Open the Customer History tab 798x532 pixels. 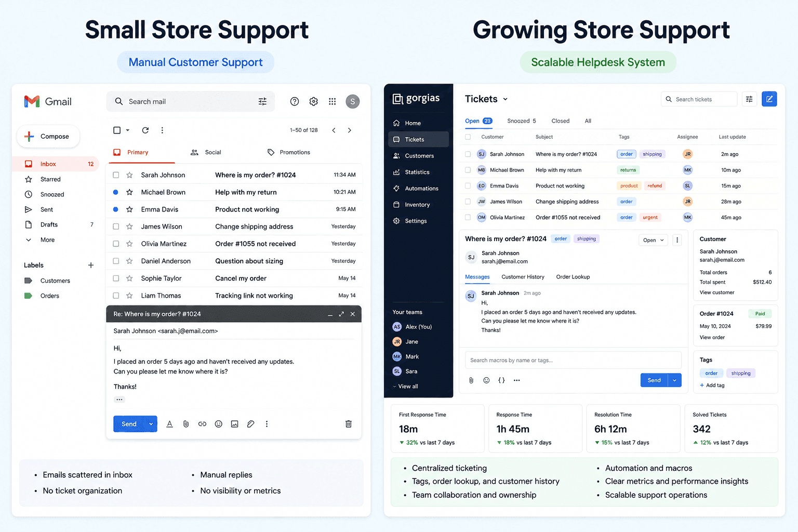[523, 277]
